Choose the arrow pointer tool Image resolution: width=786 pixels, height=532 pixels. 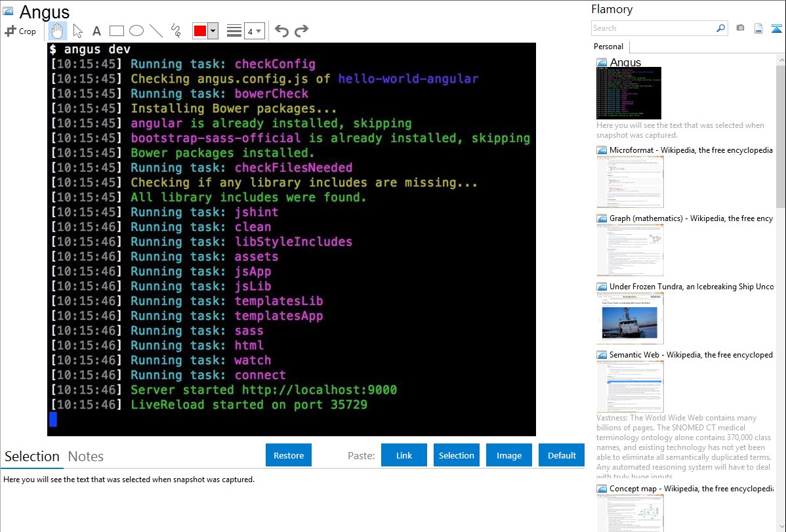pos(77,31)
